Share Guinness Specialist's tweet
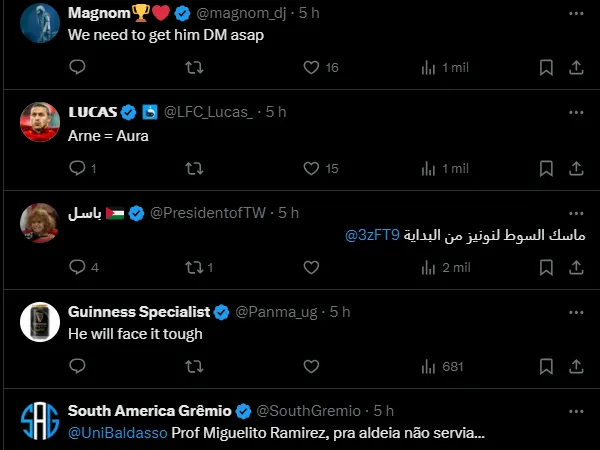The width and height of the screenshot is (600, 450). click(576, 366)
